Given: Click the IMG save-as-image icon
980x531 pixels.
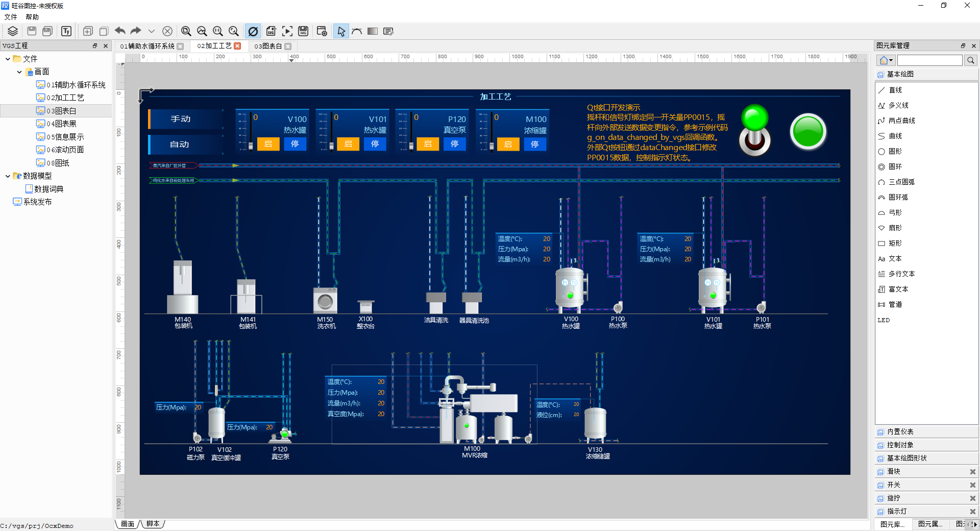Looking at the screenshot, I should point(303,31).
